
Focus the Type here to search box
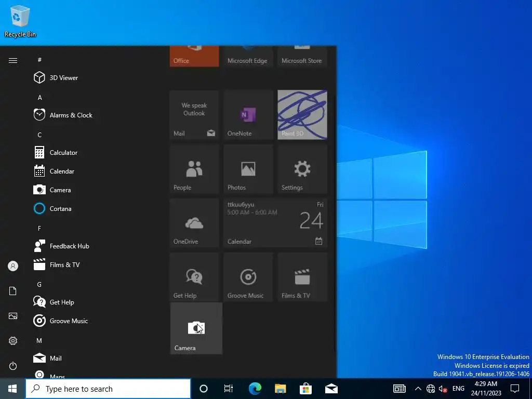(108, 389)
